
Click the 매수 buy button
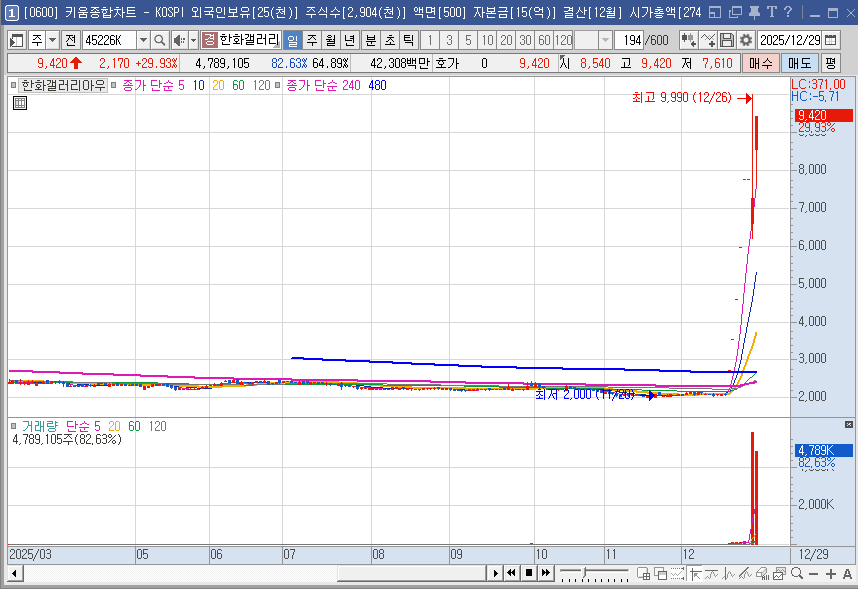click(x=760, y=63)
